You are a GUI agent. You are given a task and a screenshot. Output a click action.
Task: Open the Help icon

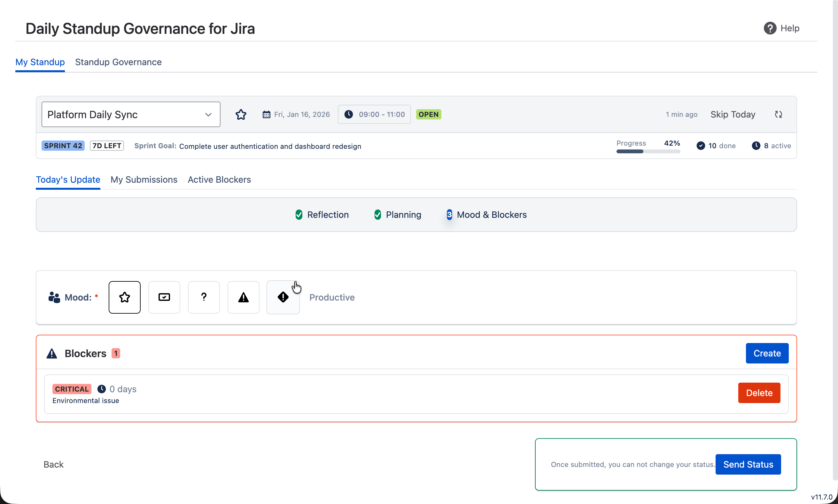click(769, 28)
